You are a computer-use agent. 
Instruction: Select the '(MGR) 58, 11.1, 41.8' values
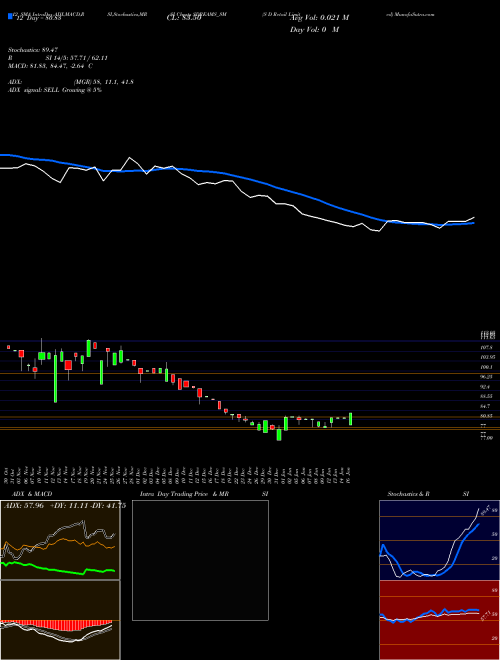tap(104, 82)
